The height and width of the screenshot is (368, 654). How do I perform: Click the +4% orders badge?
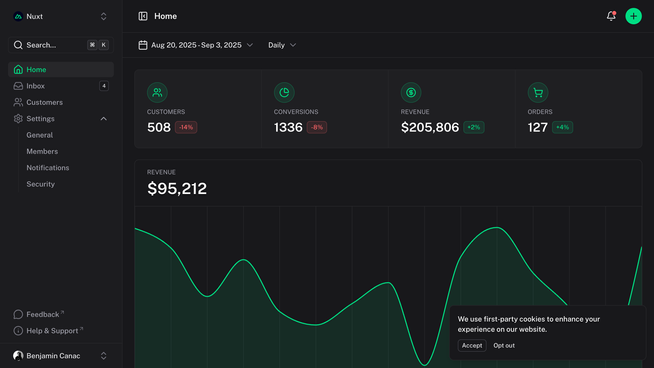pyautogui.click(x=563, y=127)
